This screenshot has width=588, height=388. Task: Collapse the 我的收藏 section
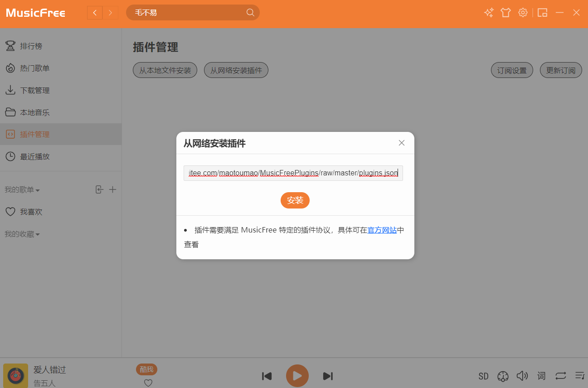point(22,234)
